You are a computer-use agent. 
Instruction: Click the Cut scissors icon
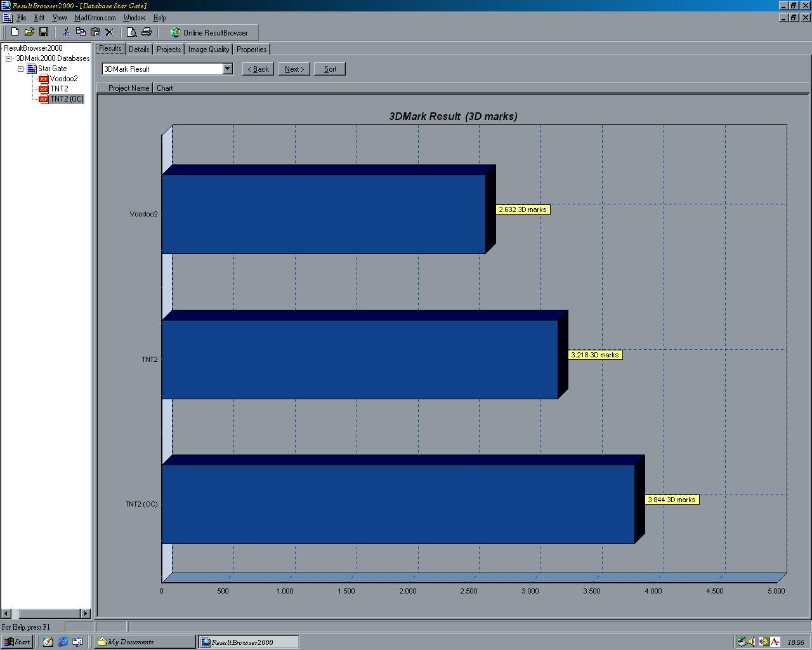pyautogui.click(x=65, y=32)
